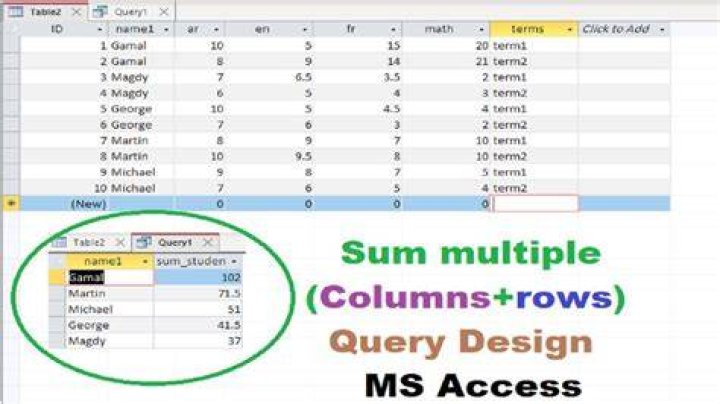
Task: Select the en column header
Action: [268, 29]
